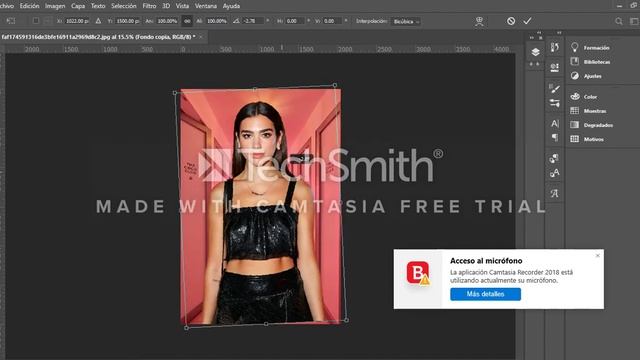Screen dimensions: 640x360
Task: Open the Character panel icon
Action: (554, 123)
